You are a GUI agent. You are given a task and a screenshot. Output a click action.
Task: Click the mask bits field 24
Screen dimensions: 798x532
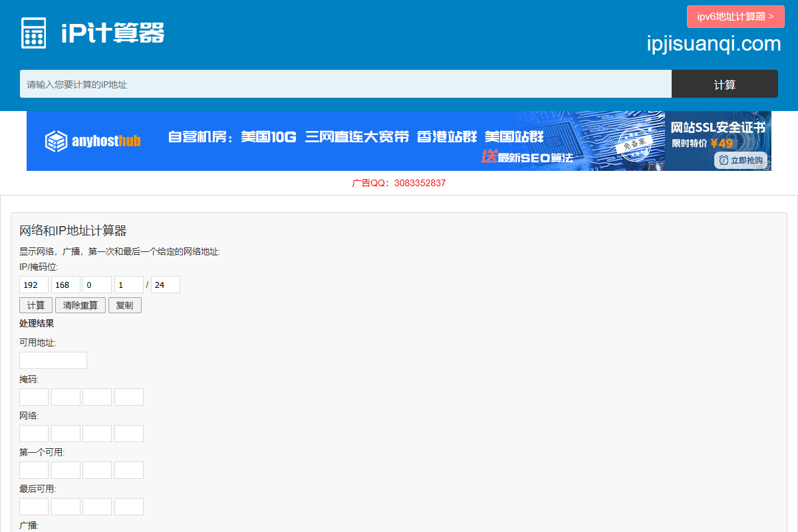(166, 285)
